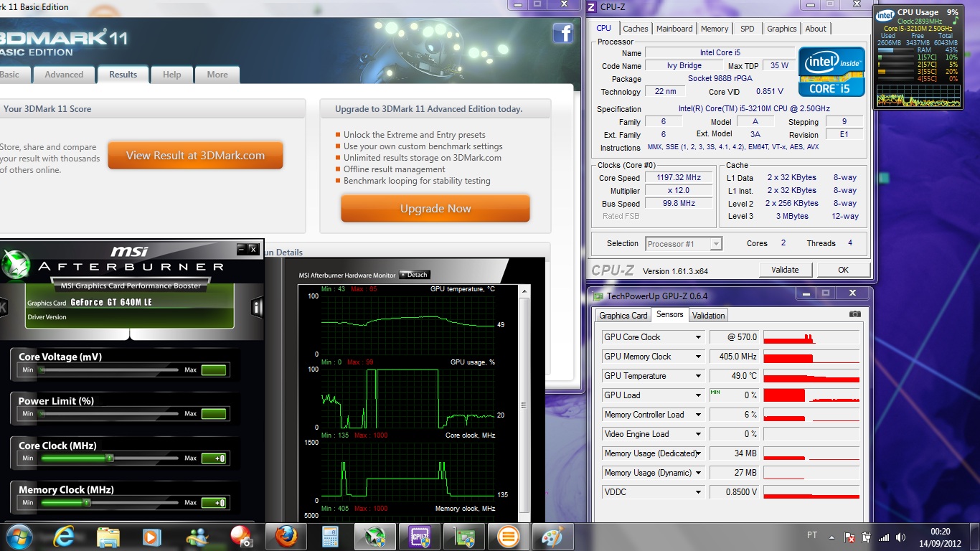Open the Memory Usage (Dedicated) dropdown

pos(698,453)
